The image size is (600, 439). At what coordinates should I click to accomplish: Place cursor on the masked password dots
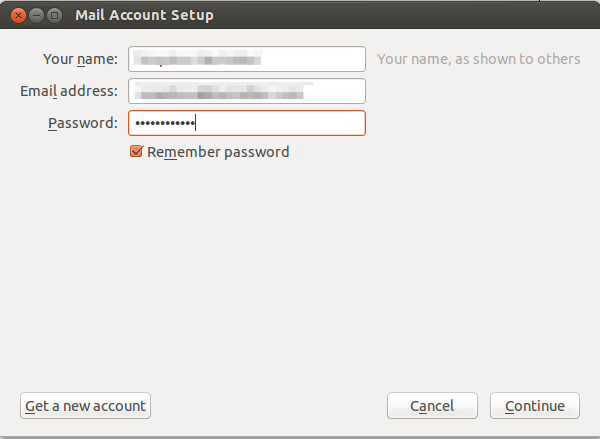[x=165, y=123]
